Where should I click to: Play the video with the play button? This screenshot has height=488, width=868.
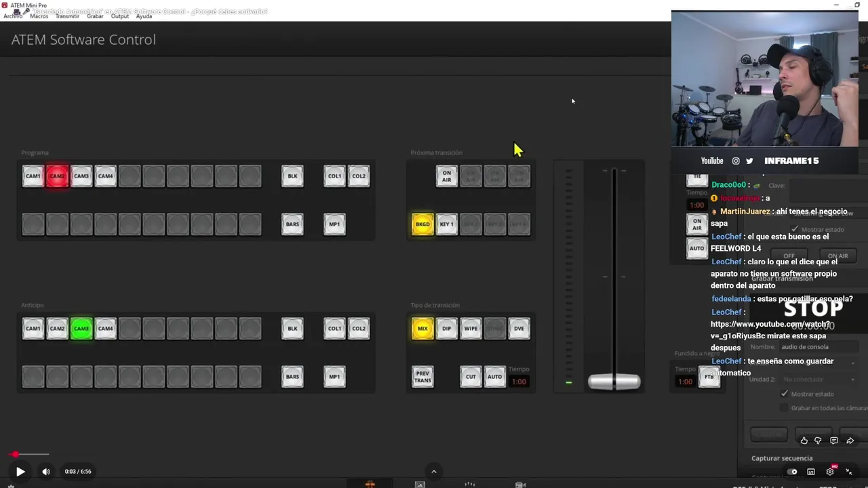click(x=20, y=472)
